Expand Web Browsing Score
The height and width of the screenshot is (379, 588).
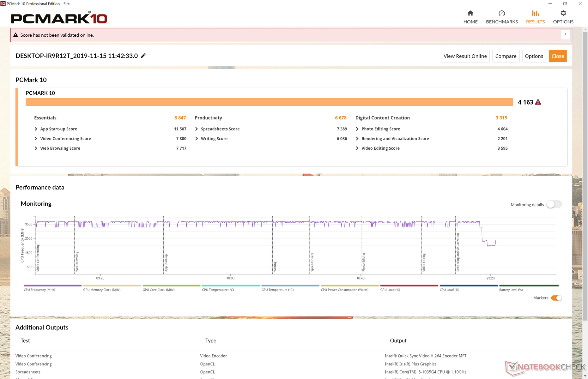click(36, 148)
